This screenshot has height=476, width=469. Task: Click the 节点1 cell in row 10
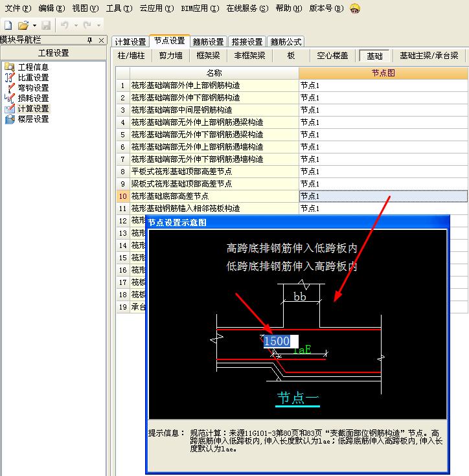(x=383, y=196)
